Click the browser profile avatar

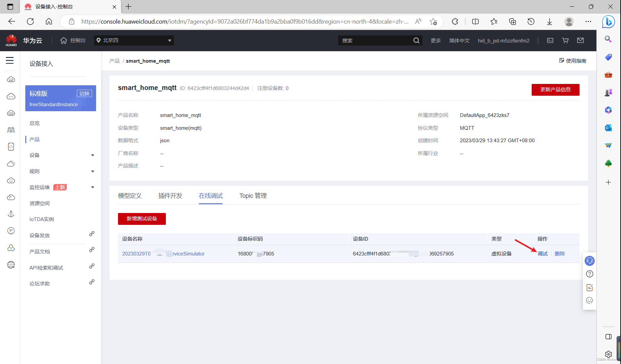tap(569, 22)
